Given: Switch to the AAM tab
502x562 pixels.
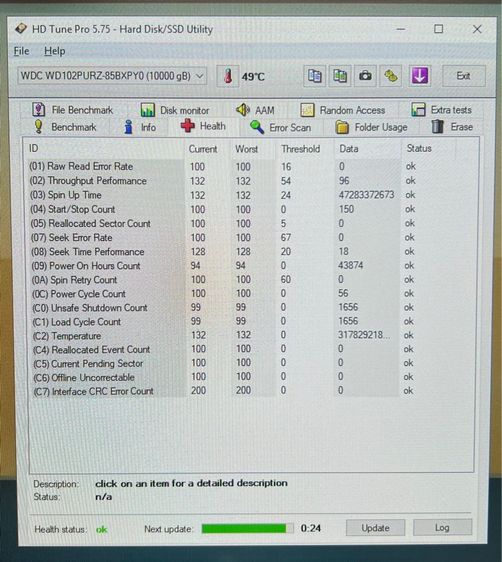Looking at the screenshot, I should [x=255, y=110].
